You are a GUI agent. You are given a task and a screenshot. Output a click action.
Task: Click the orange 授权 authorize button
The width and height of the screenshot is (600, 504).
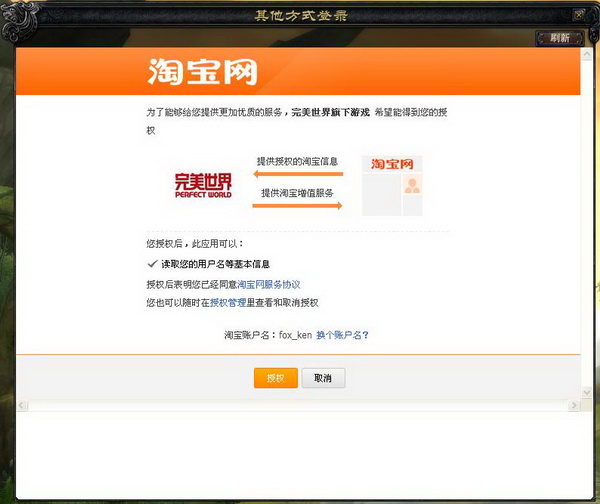pyautogui.click(x=275, y=378)
